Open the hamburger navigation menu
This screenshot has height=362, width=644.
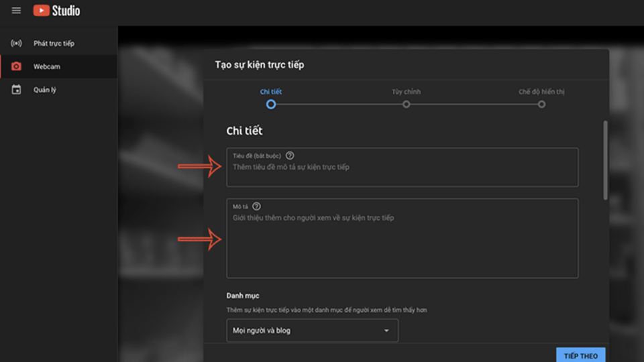(16, 11)
